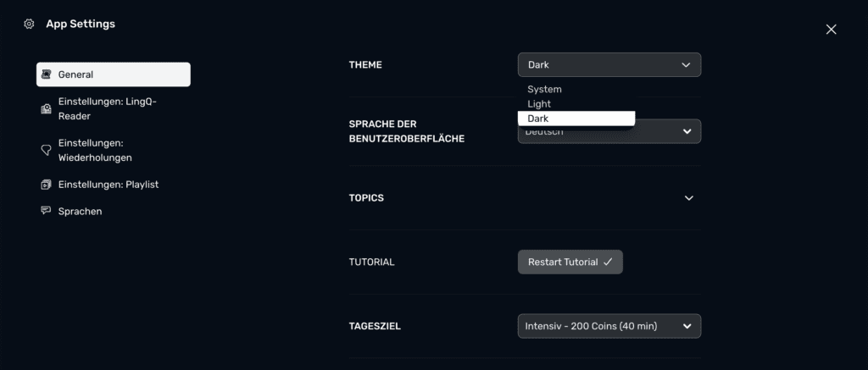Switch to Einstellungen: Playlist section

[x=108, y=185]
